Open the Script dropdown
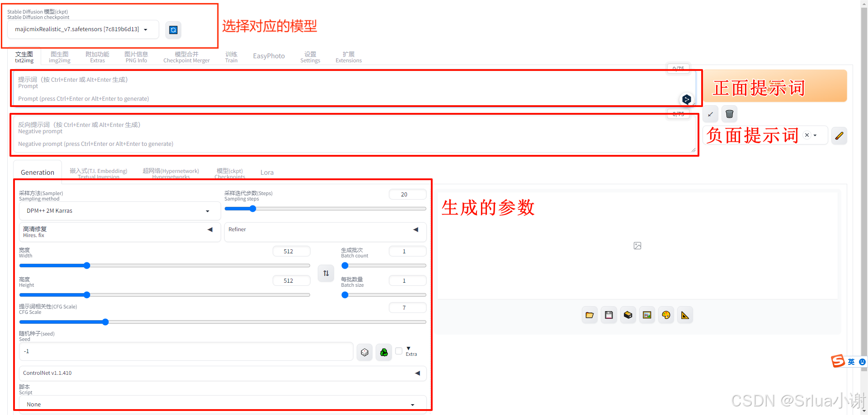This screenshot has height=415, width=868. (223, 404)
